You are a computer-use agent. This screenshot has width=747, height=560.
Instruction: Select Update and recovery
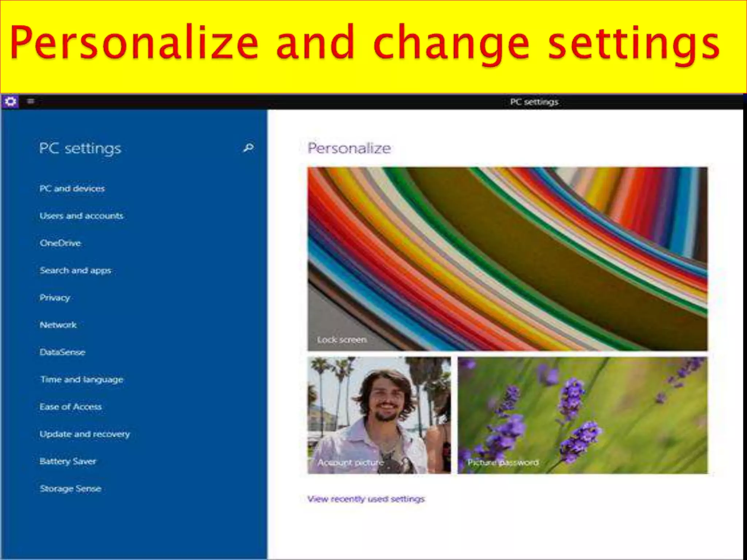(x=85, y=434)
